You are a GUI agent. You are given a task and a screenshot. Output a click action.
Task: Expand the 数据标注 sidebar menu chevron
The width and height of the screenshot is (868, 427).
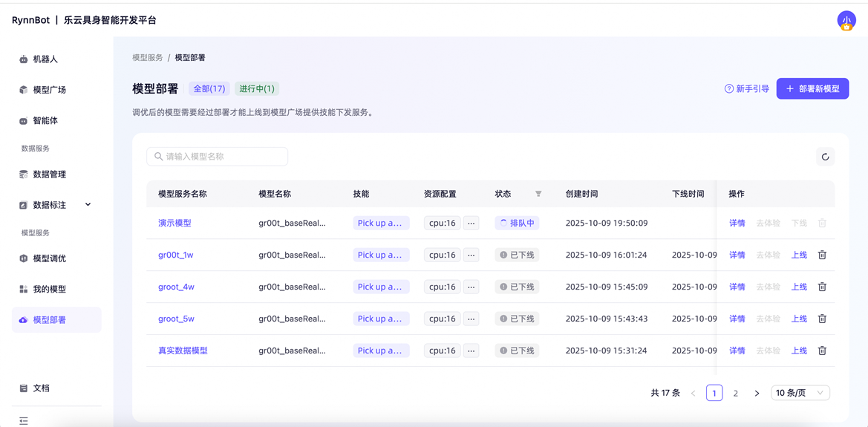[88, 204]
